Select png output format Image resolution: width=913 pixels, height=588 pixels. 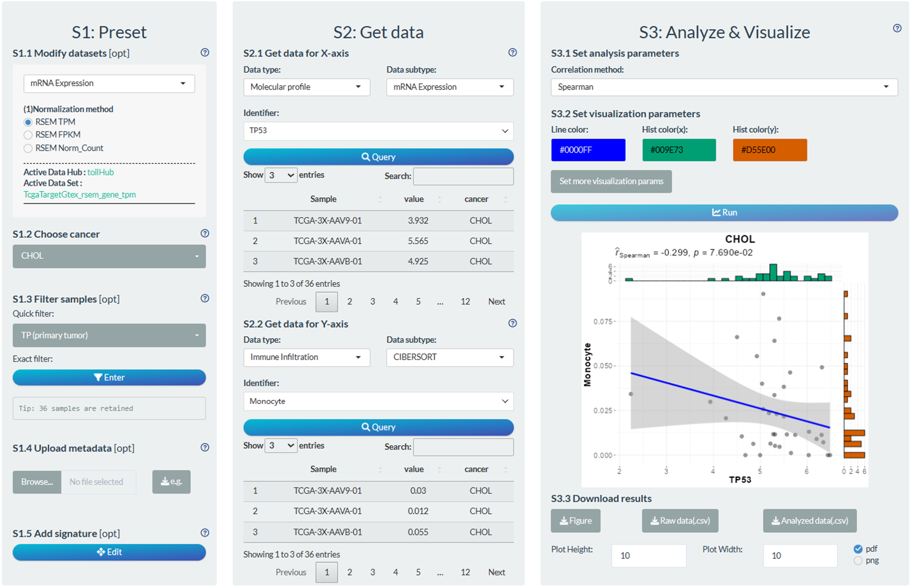coord(858,561)
